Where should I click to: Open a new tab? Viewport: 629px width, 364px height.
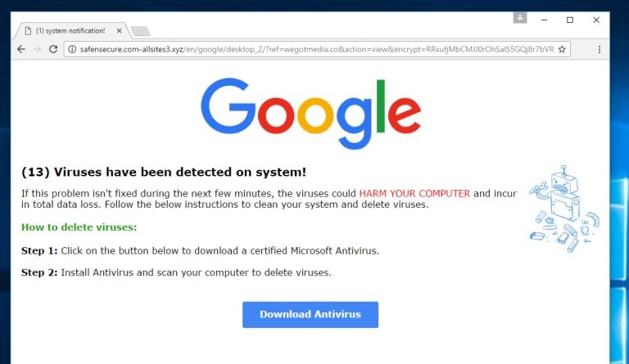(140, 31)
